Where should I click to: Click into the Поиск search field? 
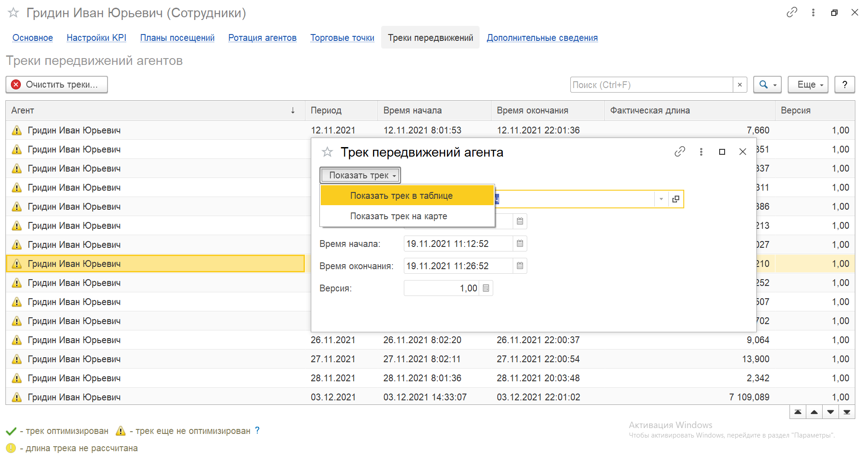pyautogui.click(x=651, y=85)
